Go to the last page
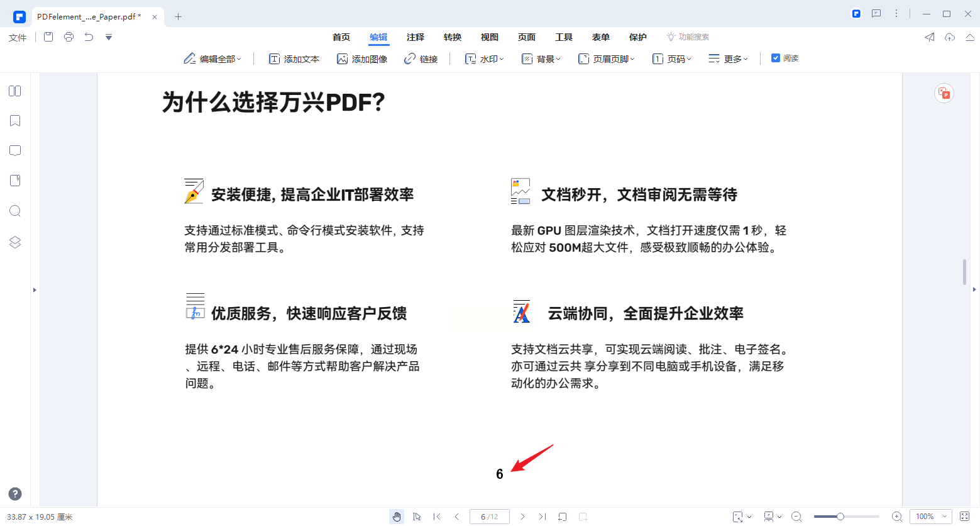Image resolution: width=980 pixels, height=526 pixels. click(542, 517)
